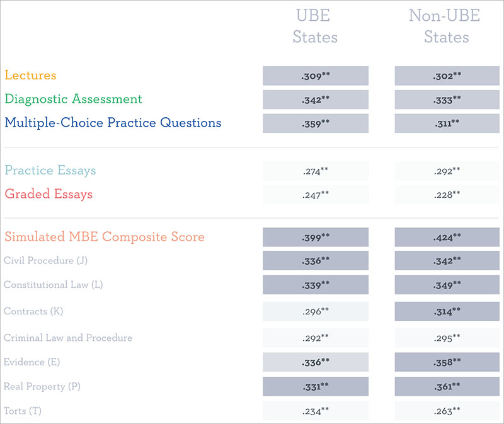Image resolution: width=504 pixels, height=424 pixels.
Task: Click the Practice Essays label
Action: 50,170
